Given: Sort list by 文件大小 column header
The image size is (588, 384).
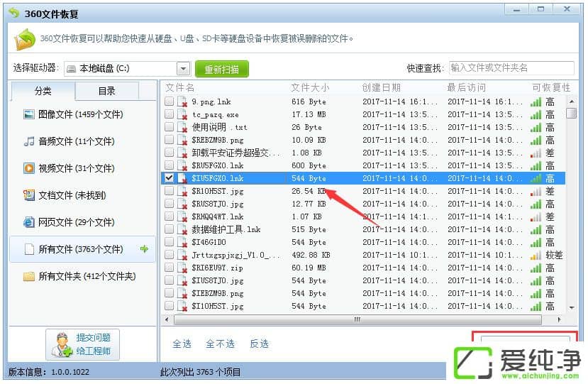Looking at the screenshot, I should pos(310,87).
